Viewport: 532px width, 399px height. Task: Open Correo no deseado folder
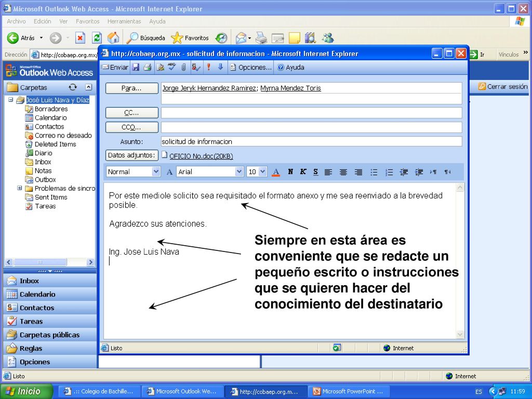63,136
